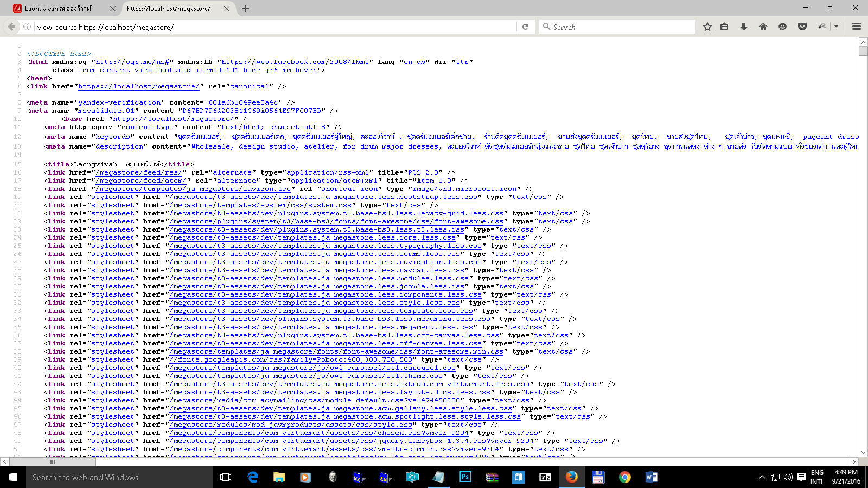Close the localhost/megastore tab
The image size is (868, 488).
(227, 9)
